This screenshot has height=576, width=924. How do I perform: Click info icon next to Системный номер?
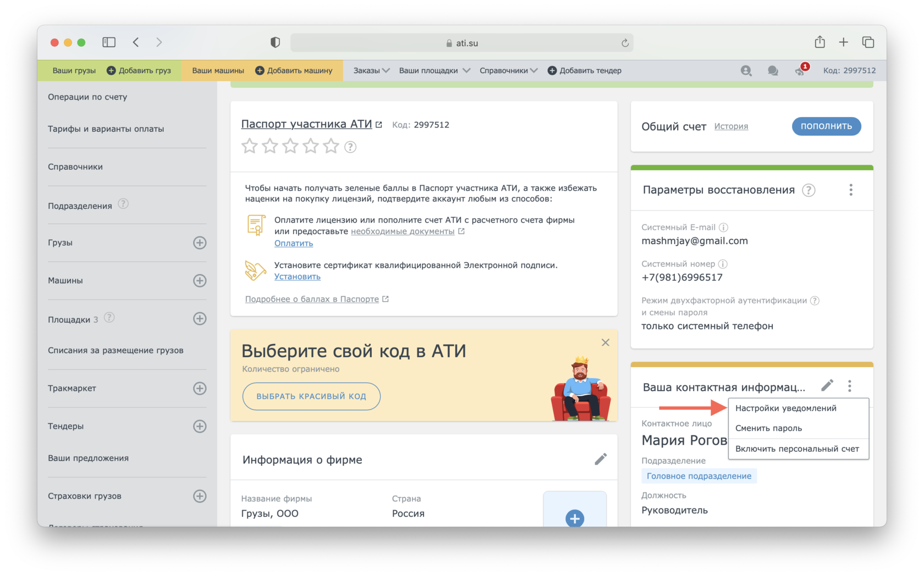pyautogui.click(x=723, y=264)
